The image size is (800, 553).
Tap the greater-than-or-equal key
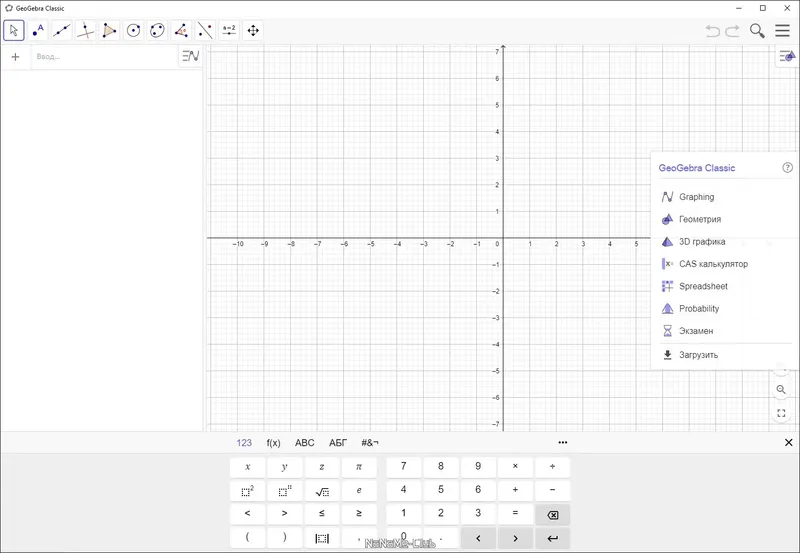pos(359,514)
